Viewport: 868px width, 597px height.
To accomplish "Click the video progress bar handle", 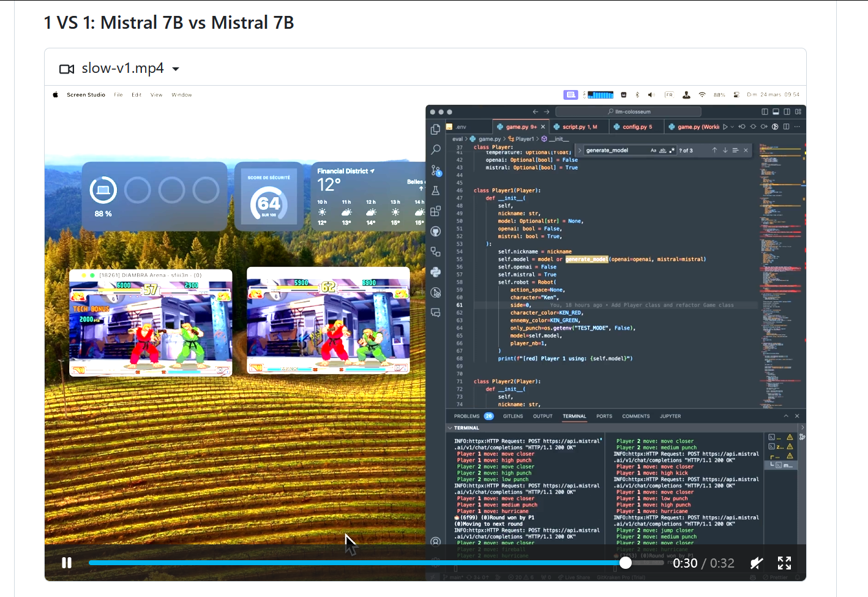I will click(x=625, y=563).
